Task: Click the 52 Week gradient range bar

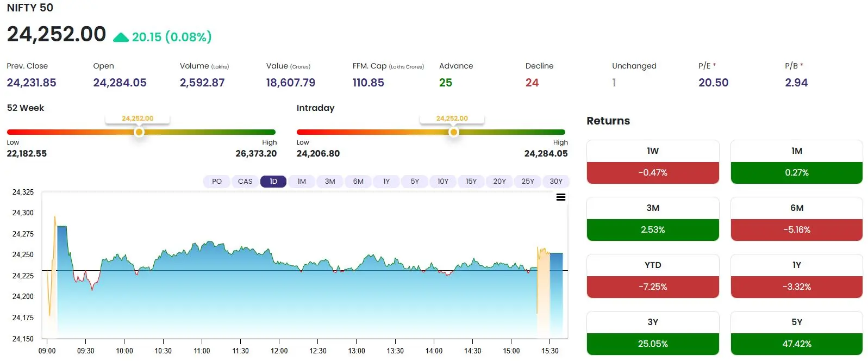Action: pos(141,132)
